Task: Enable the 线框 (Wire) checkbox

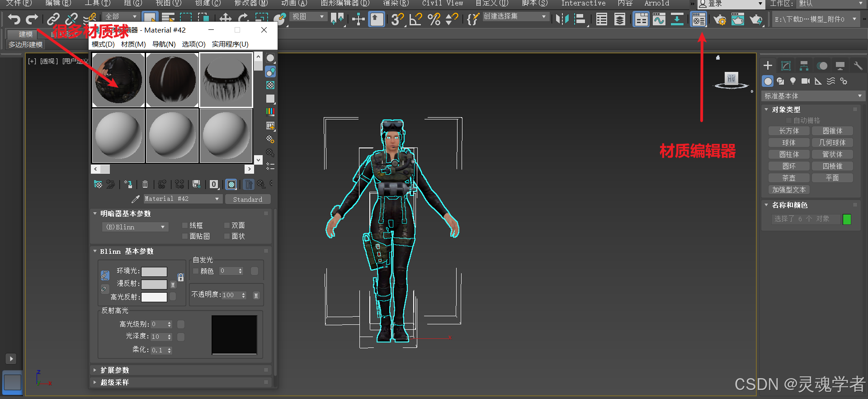Action: click(185, 225)
